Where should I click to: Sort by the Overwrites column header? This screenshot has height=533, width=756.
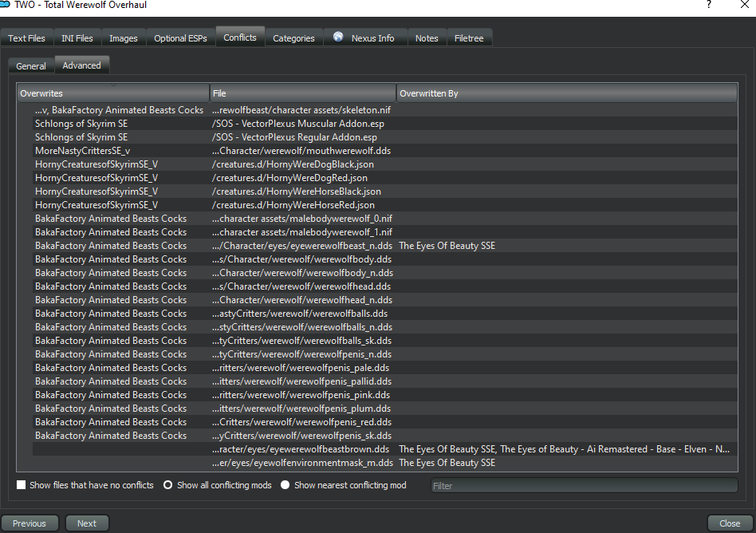tap(112, 93)
